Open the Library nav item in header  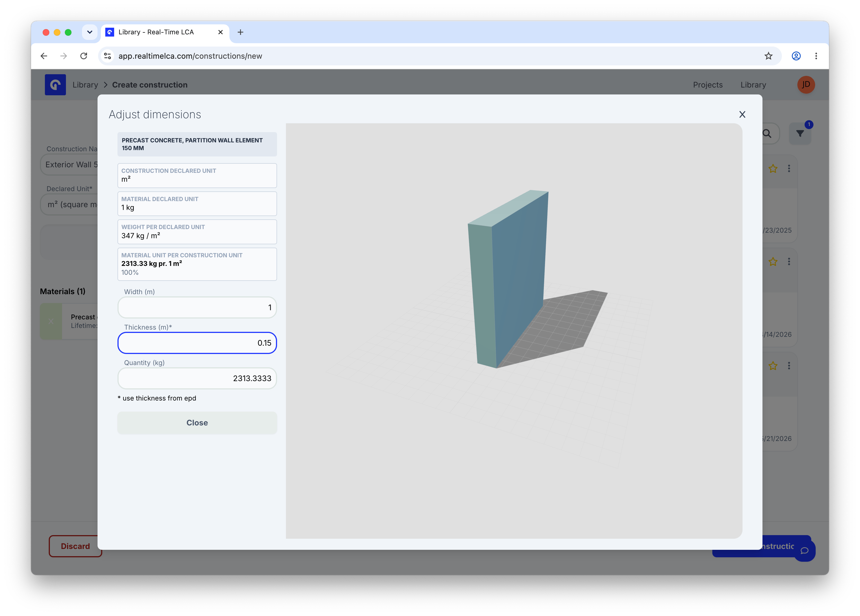click(x=753, y=85)
